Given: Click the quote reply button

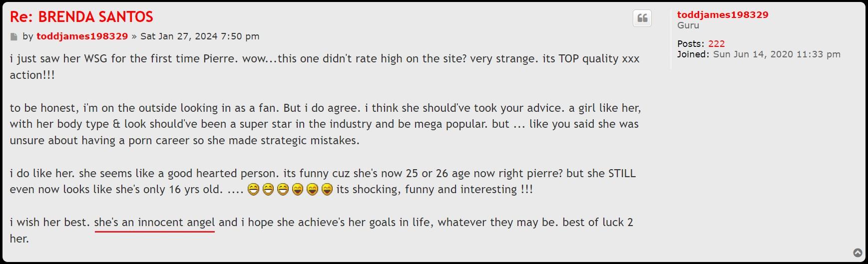Looking at the screenshot, I should point(642,18).
